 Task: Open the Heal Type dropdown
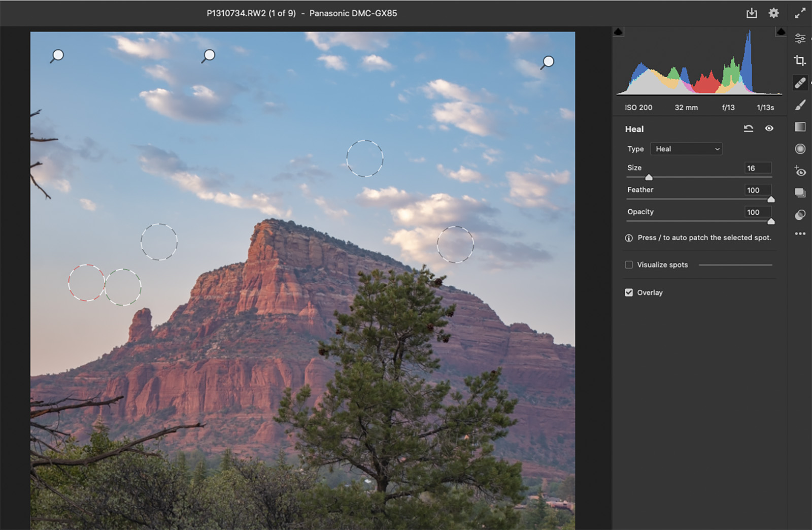click(686, 149)
